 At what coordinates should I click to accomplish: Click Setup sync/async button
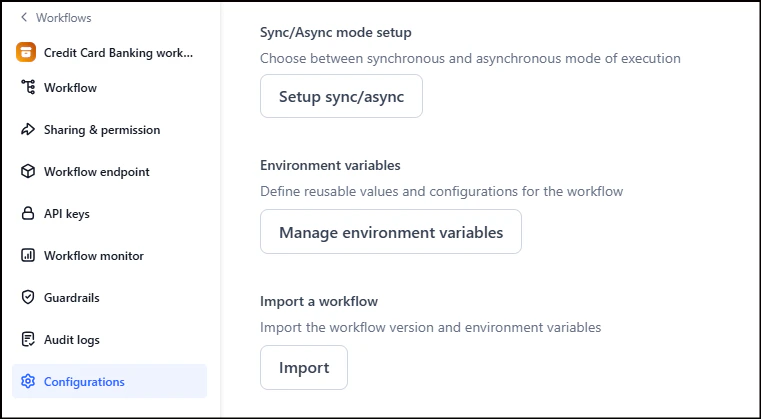(341, 96)
